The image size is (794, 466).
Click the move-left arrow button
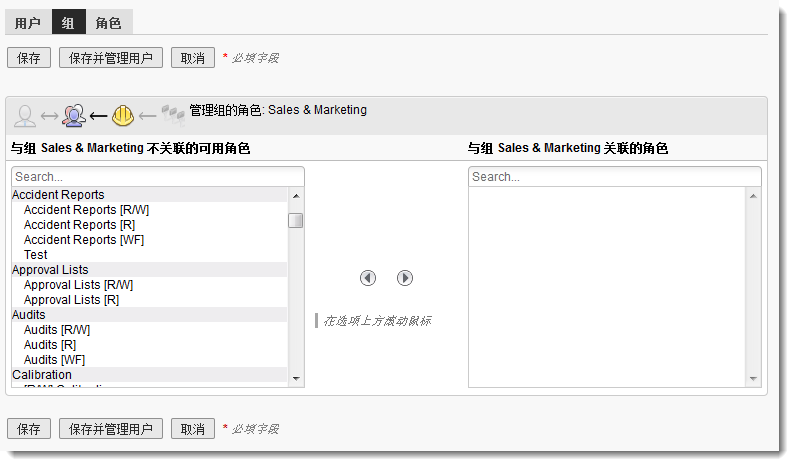(x=368, y=278)
